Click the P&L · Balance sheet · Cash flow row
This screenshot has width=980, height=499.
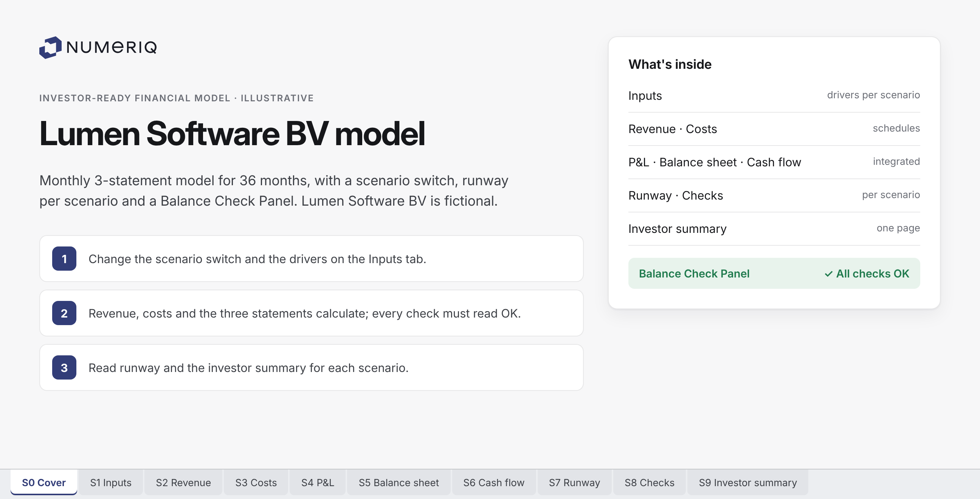point(774,162)
